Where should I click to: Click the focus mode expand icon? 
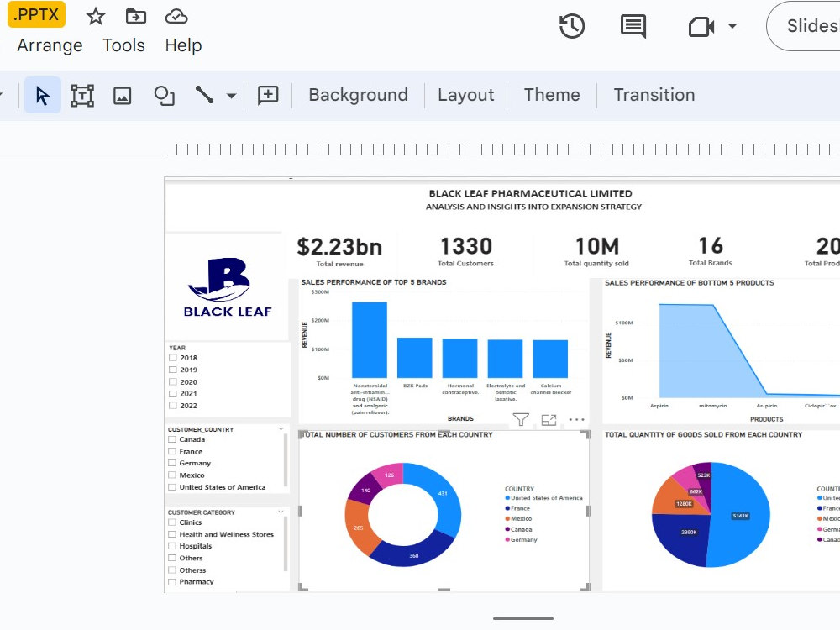(549, 420)
